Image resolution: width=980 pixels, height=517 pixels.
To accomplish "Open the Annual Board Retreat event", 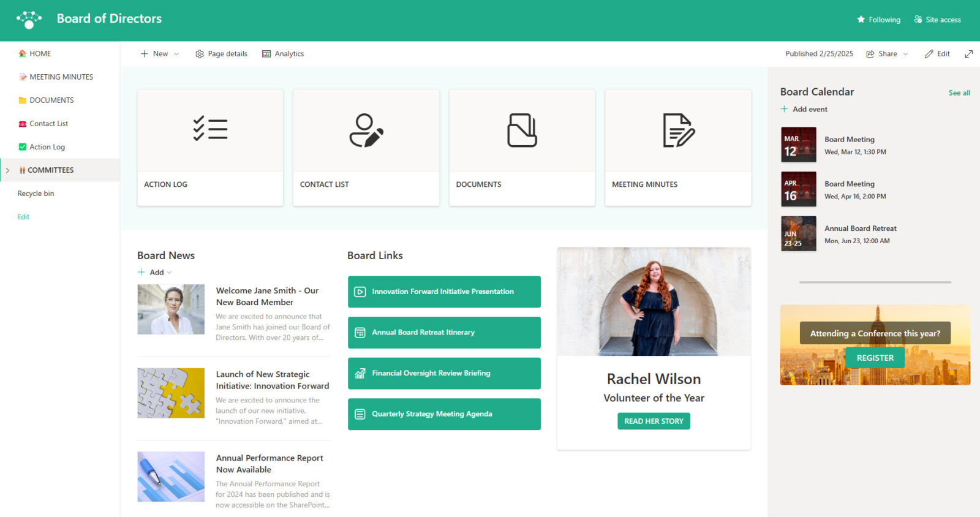I will pyautogui.click(x=875, y=234).
